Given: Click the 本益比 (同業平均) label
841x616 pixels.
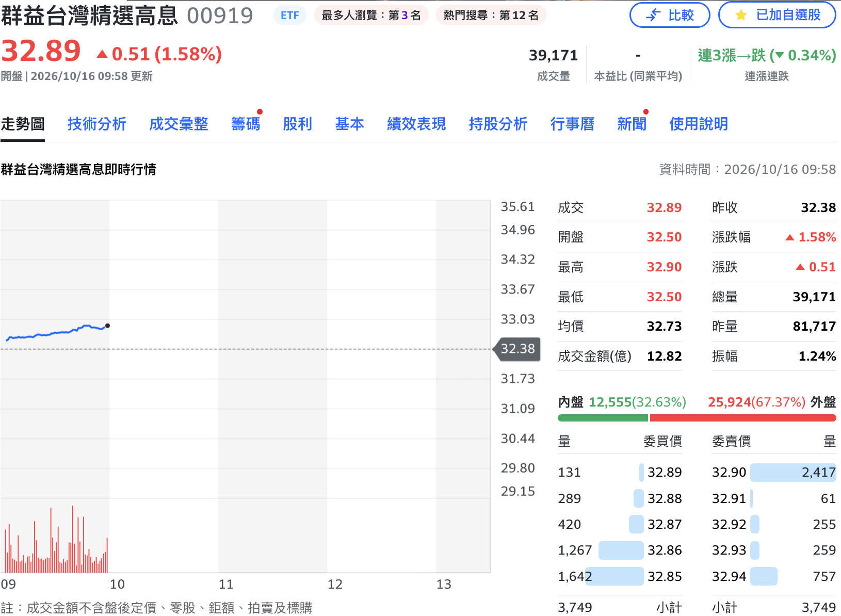Looking at the screenshot, I should coord(638,76).
